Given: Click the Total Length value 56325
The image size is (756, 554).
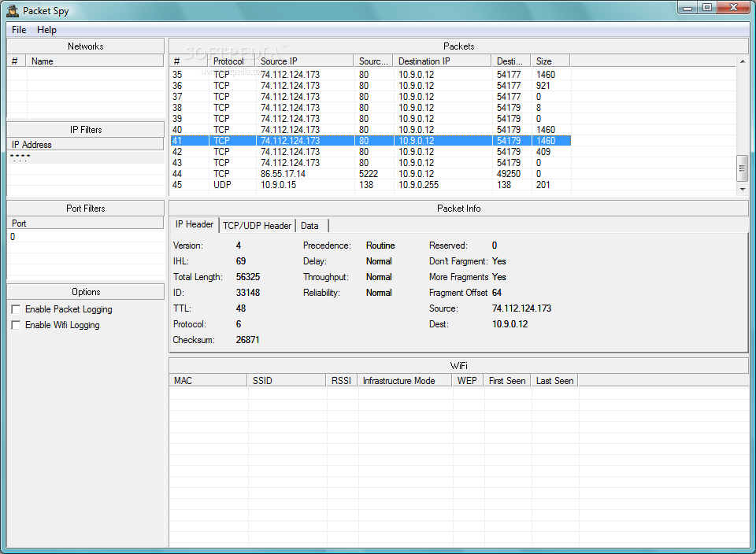Looking at the screenshot, I should click(x=248, y=277).
